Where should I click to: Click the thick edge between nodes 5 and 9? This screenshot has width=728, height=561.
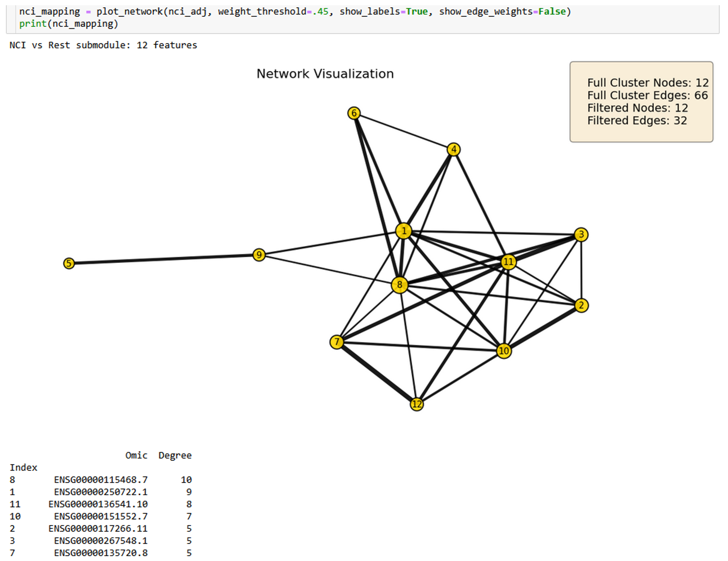click(164, 259)
